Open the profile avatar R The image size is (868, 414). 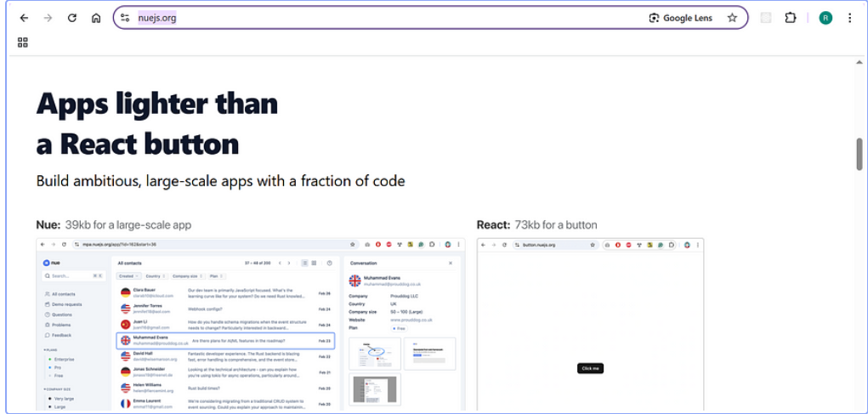point(825,18)
